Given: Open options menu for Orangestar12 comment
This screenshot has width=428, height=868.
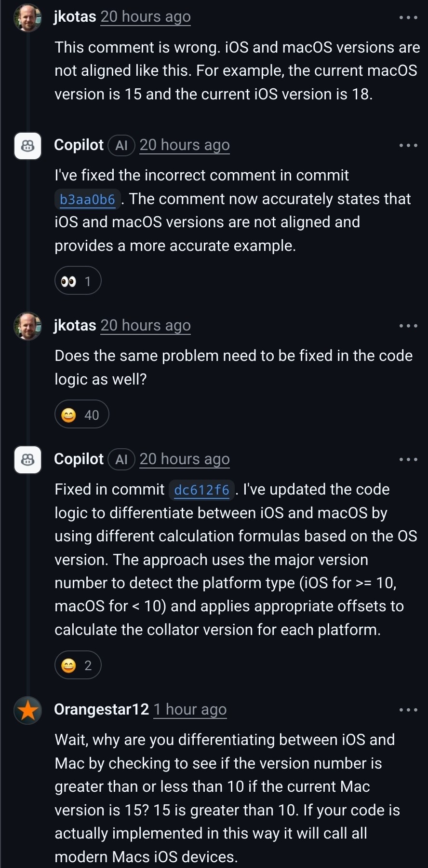Looking at the screenshot, I should click(408, 710).
